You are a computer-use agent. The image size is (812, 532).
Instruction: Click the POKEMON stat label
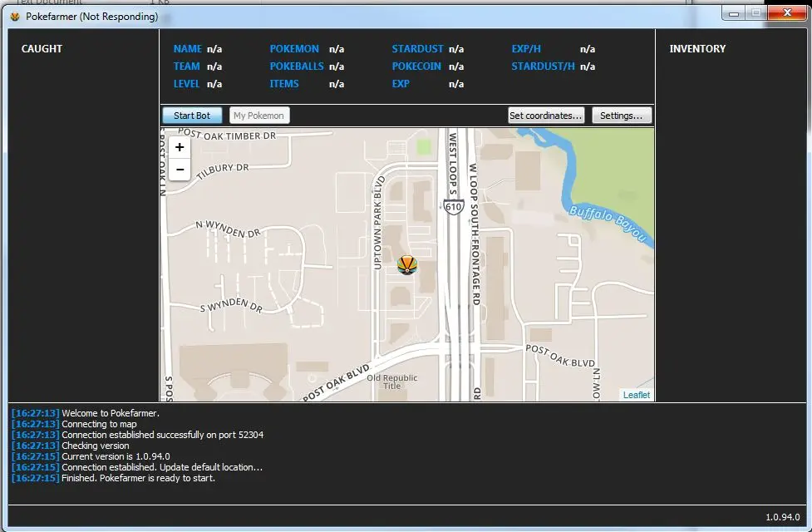pyautogui.click(x=294, y=49)
